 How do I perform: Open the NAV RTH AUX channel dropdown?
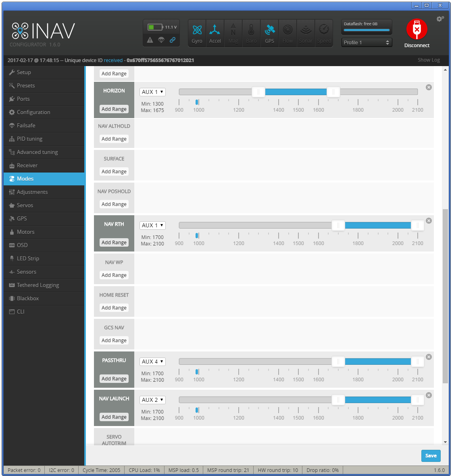[x=152, y=225]
